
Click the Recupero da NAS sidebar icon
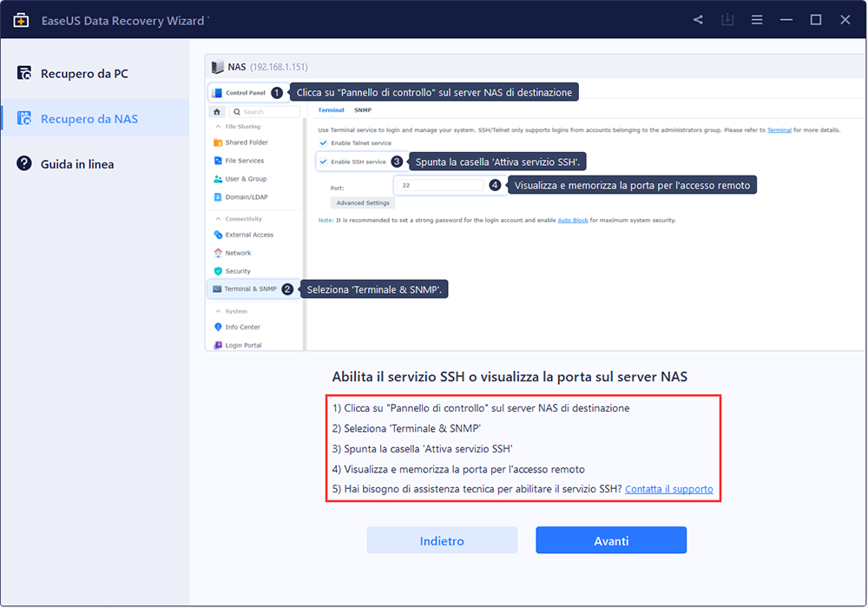[23, 118]
